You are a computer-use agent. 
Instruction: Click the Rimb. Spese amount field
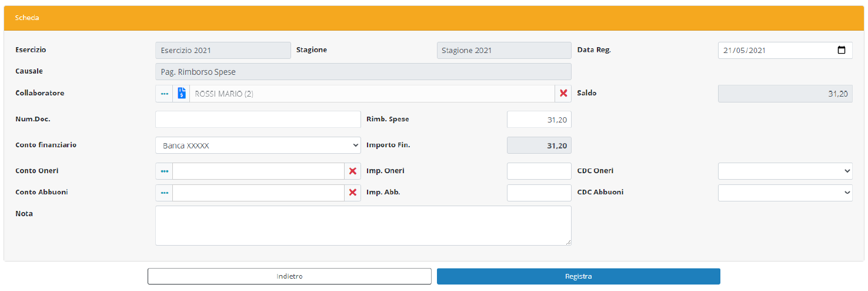(539, 120)
